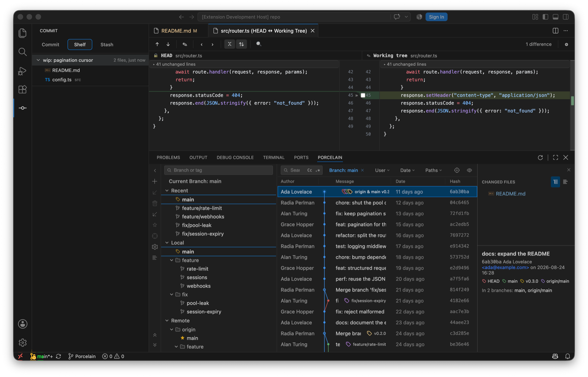Apply the change with the line 45 checkbox
This screenshot has width=588, height=377.
click(363, 95)
